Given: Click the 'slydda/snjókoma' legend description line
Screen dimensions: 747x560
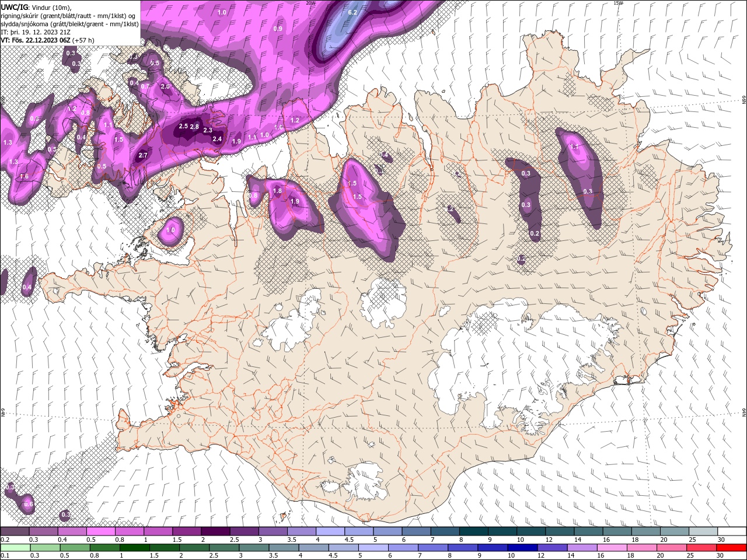Looking at the screenshot, I should [x=69, y=24].
